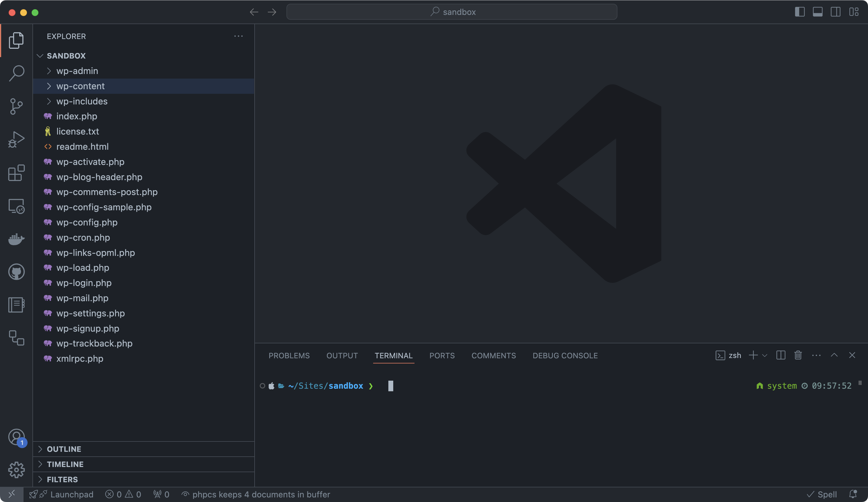The image size is (868, 502).
Task: Open the Manage gear icon
Action: 16,470
